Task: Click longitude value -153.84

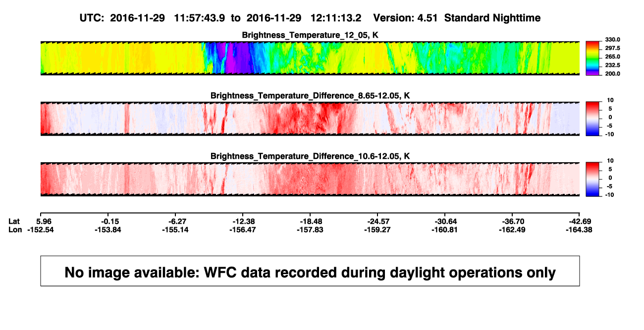Action: (x=108, y=230)
